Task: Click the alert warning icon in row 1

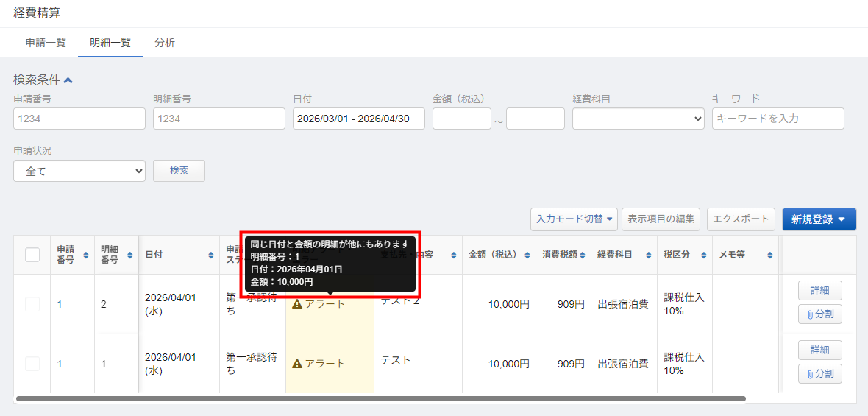Action: [297, 304]
